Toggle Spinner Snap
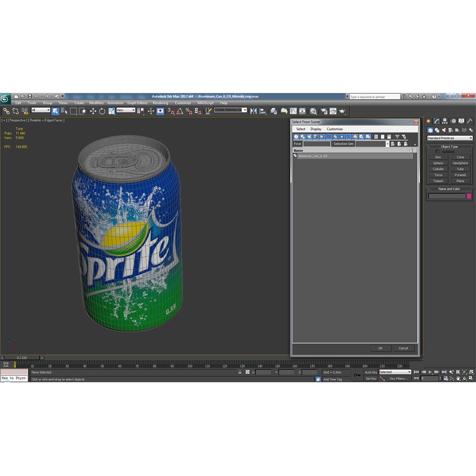 [x=198, y=111]
